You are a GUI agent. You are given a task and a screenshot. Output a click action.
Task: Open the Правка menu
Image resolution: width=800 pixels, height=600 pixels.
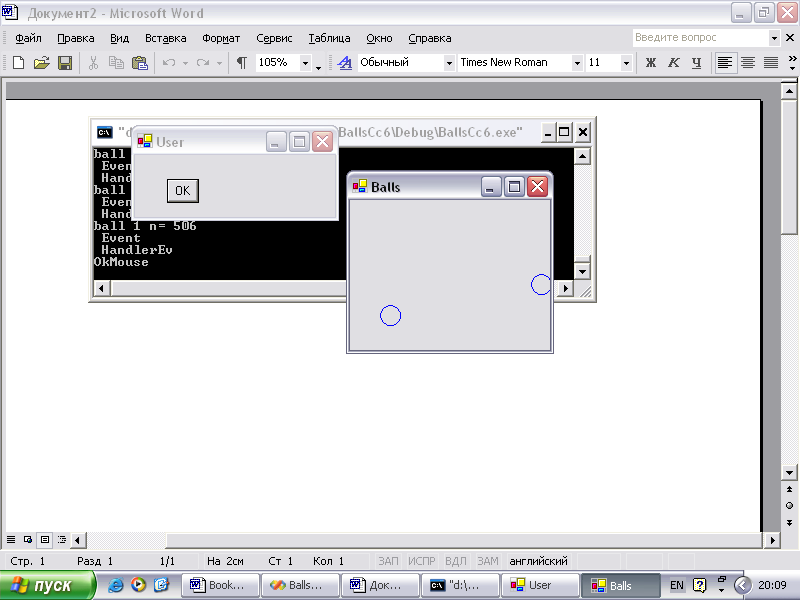coord(76,38)
